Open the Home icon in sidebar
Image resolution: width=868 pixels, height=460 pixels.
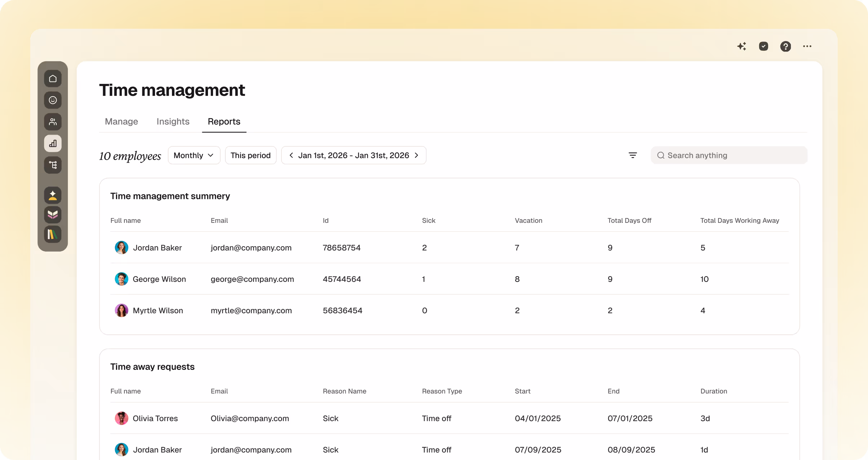click(53, 79)
